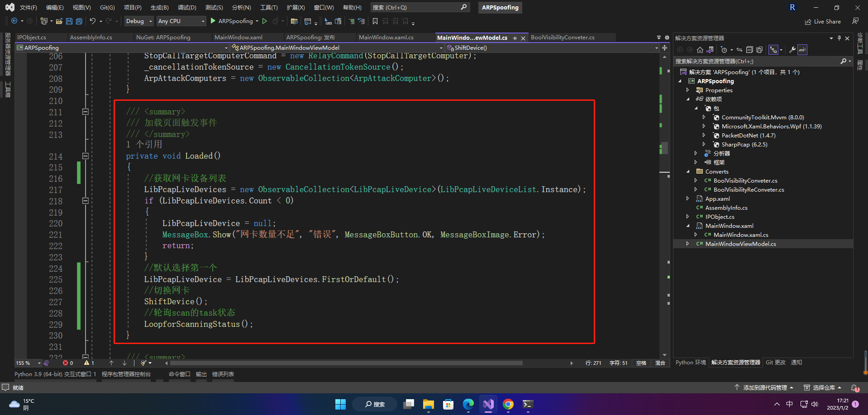Open Google Chrome from the taskbar
868x415 pixels.
(x=508, y=404)
